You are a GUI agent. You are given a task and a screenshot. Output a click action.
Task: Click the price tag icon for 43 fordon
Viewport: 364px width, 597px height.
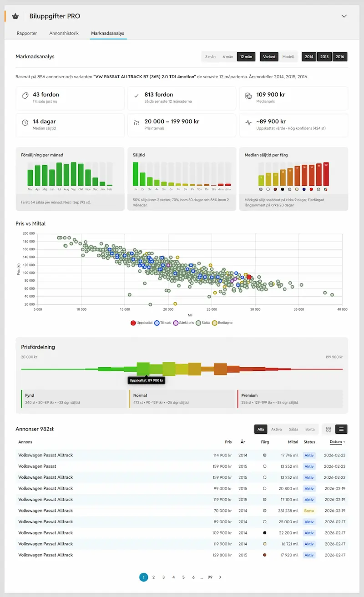click(25, 96)
